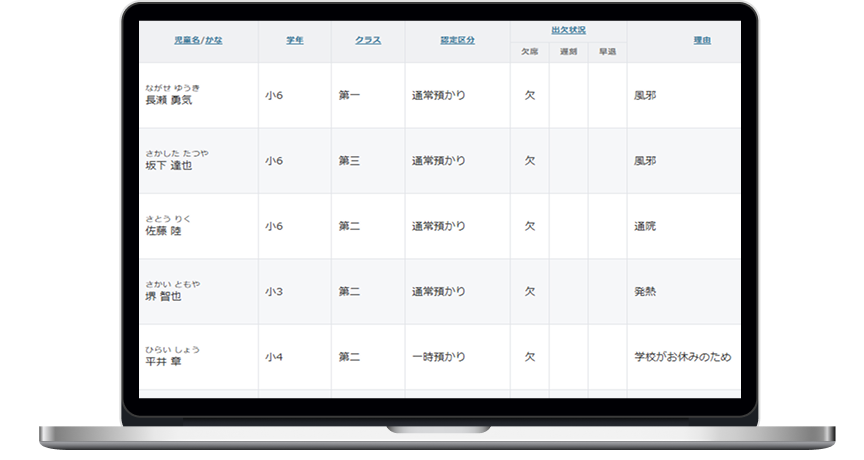The image size is (864, 460).
Task: Select student 坂下 達也 name cell
Action: (x=167, y=165)
